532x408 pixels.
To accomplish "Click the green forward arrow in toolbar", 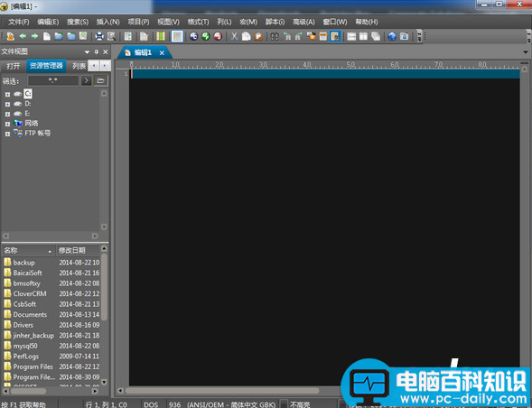I will tap(34, 36).
